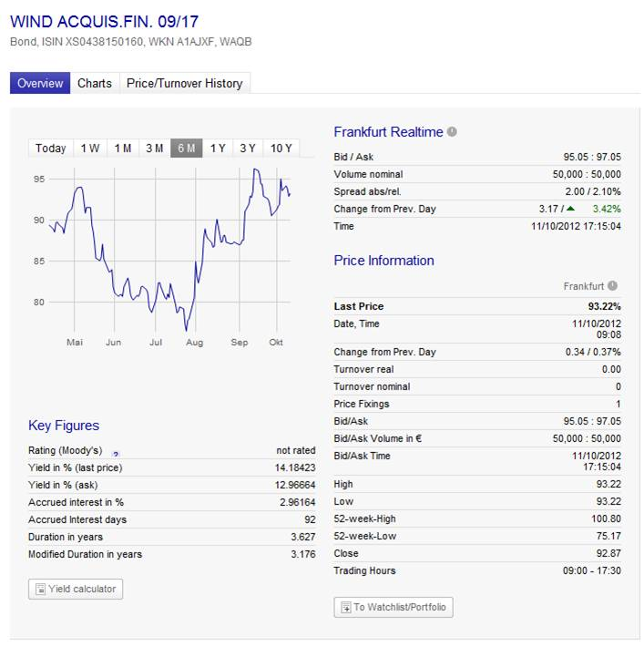This screenshot has height=647, width=644.
Task: Set chart range to 1 W
Action: click(90, 149)
